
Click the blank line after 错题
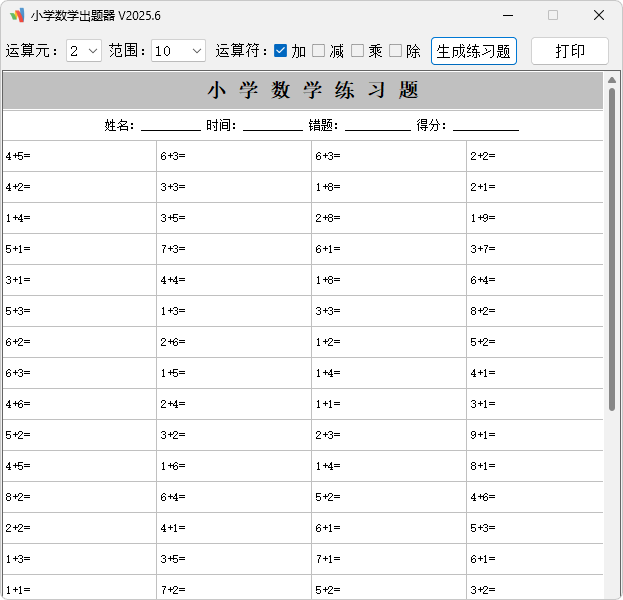tap(378, 126)
